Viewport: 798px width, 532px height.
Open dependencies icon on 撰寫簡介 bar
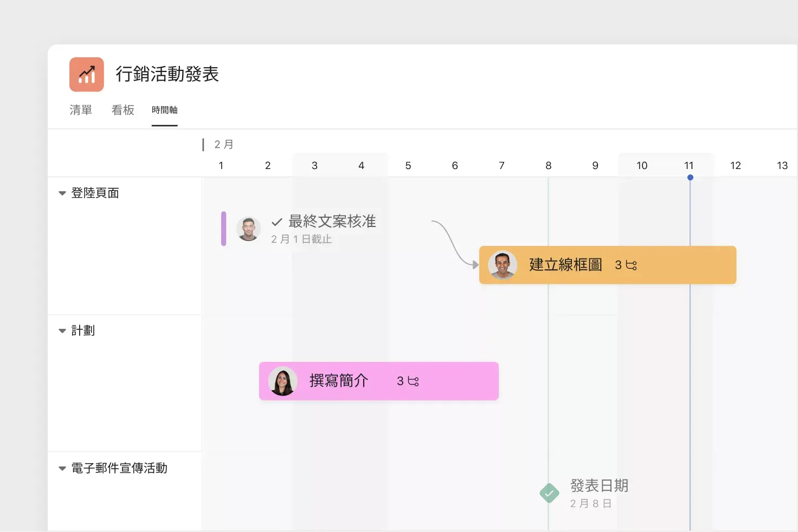tap(413, 381)
